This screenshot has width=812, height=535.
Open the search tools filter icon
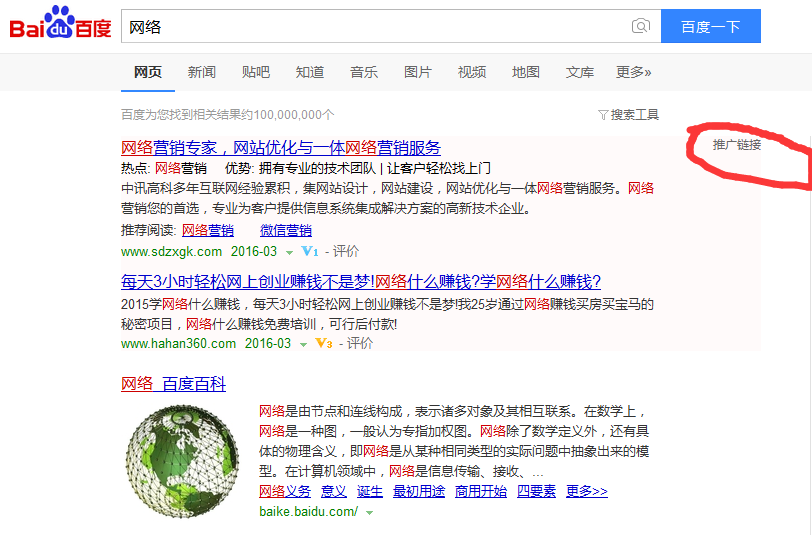603,115
